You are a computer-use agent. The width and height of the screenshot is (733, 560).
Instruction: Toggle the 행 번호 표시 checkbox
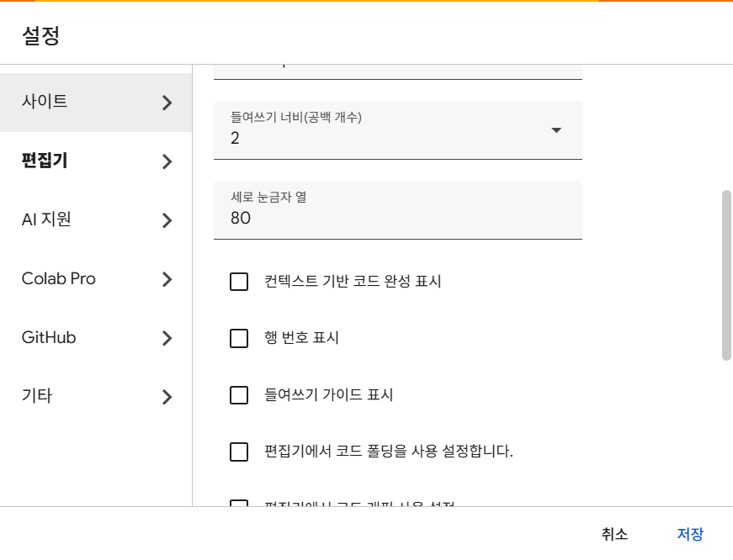pos(239,338)
